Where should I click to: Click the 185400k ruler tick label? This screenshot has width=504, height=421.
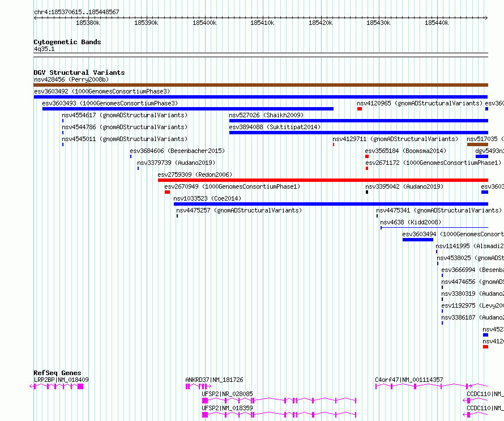[x=204, y=23]
